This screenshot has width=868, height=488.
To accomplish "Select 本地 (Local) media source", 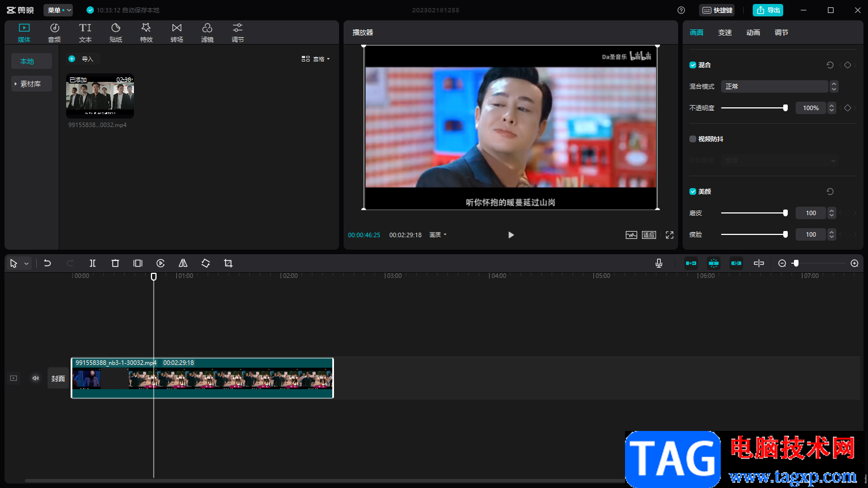I will (x=32, y=61).
